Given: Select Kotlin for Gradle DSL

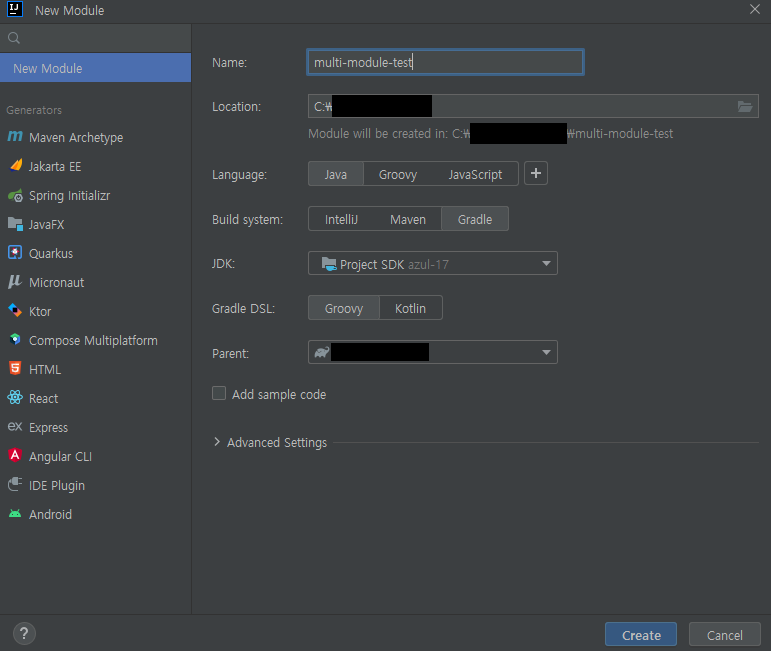Looking at the screenshot, I should tap(410, 308).
